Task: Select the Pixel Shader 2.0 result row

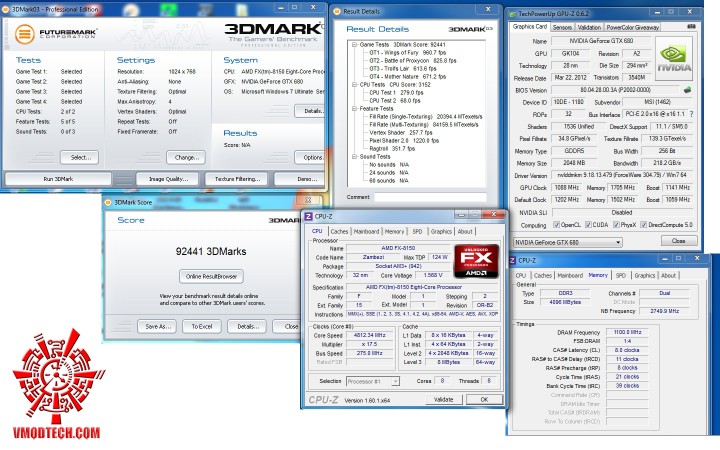Action: coord(403,141)
